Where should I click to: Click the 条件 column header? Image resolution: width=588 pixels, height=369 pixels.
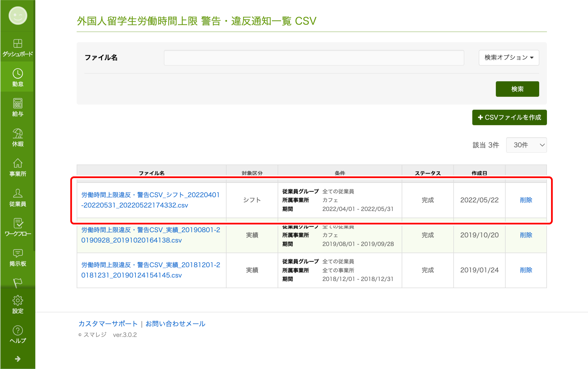point(340,173)
